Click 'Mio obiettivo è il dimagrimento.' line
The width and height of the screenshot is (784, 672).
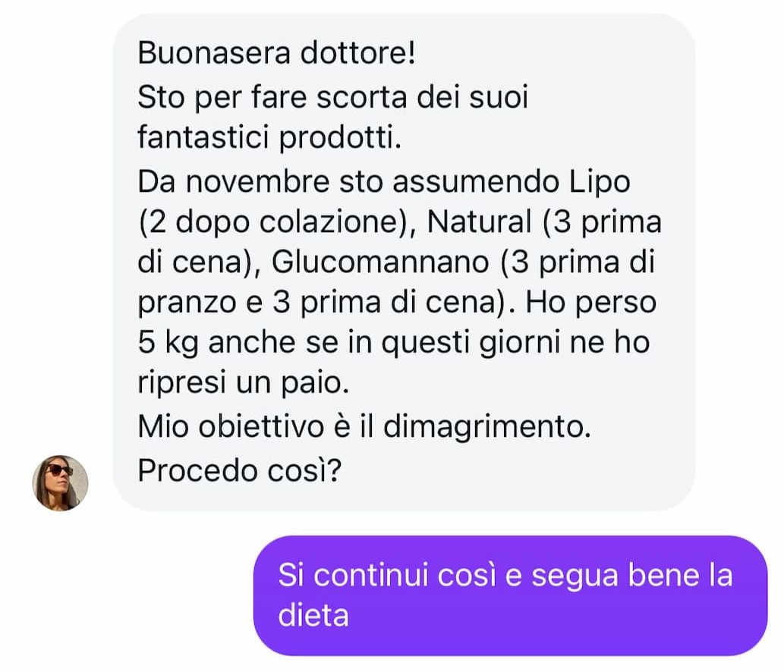[364, 427]
